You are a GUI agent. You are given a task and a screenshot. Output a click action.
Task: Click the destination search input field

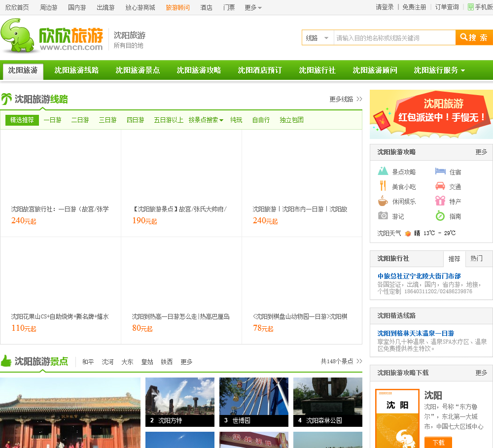(394, 38)
